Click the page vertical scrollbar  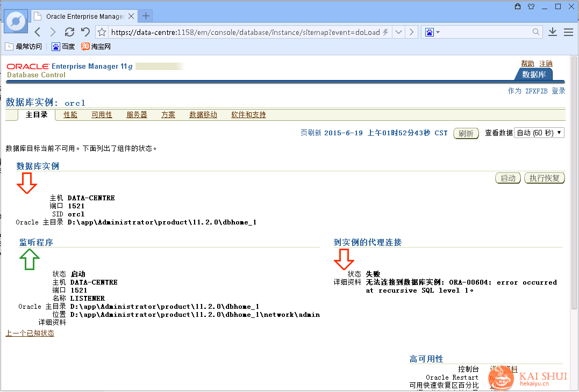(x=574, y=184)
